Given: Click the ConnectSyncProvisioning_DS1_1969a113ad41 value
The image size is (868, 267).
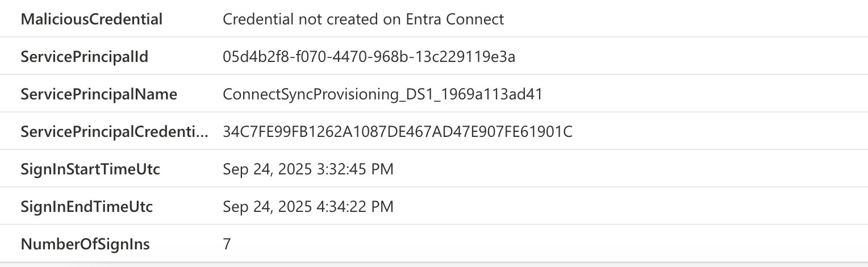Looking at the screenshot, I should (x=383, y=94).
